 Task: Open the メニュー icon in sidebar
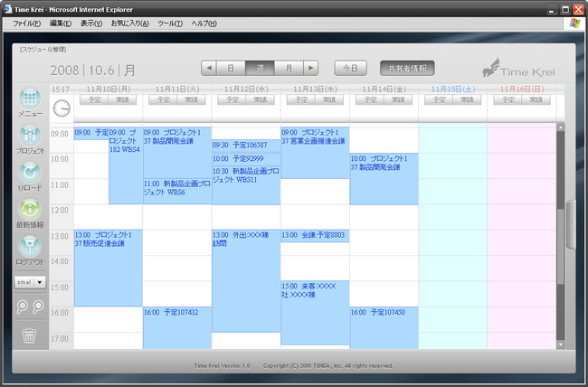click(x=30, y=99)
